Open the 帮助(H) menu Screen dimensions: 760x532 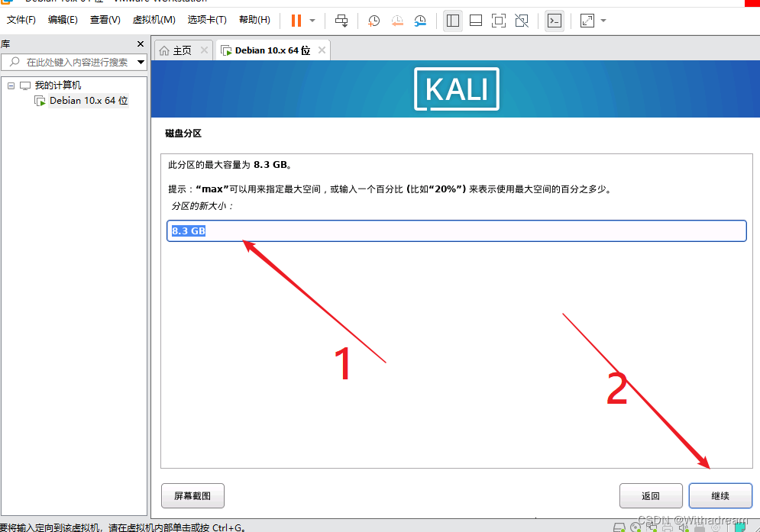tap(254, 20)
